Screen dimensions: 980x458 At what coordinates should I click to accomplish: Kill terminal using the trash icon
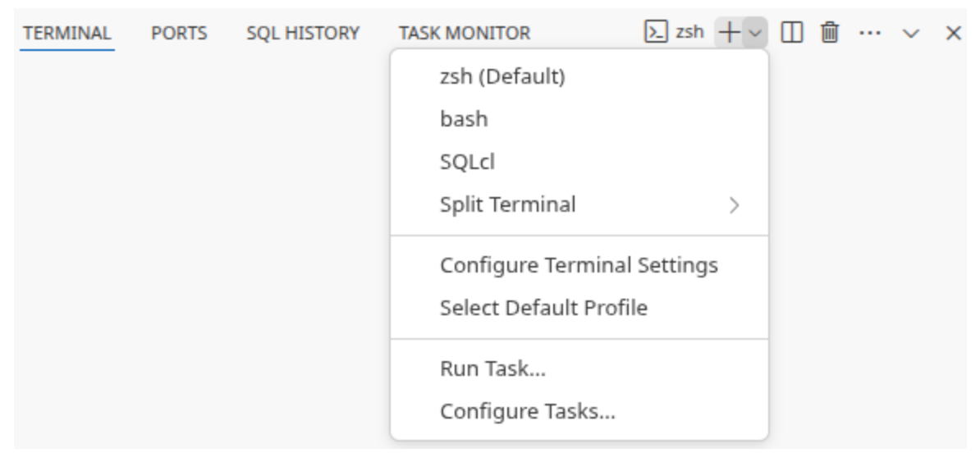(x=831, y=33)
